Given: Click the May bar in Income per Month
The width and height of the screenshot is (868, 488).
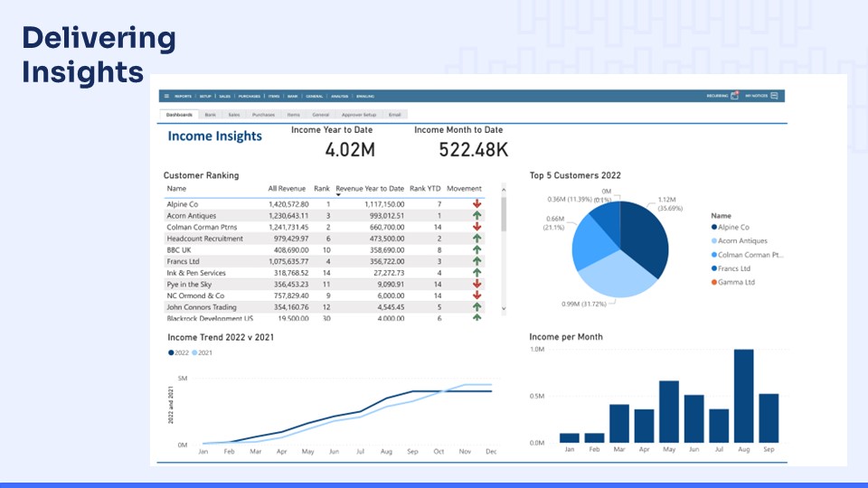Looking at the screenshot, I should (x=669, y=412).
